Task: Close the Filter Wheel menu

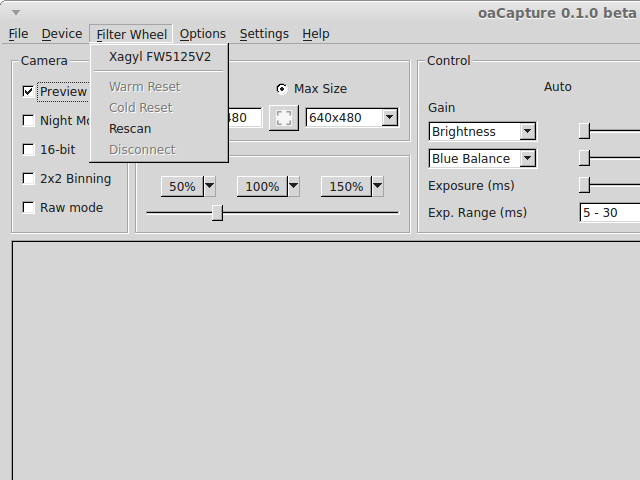Action: (131, 34)
